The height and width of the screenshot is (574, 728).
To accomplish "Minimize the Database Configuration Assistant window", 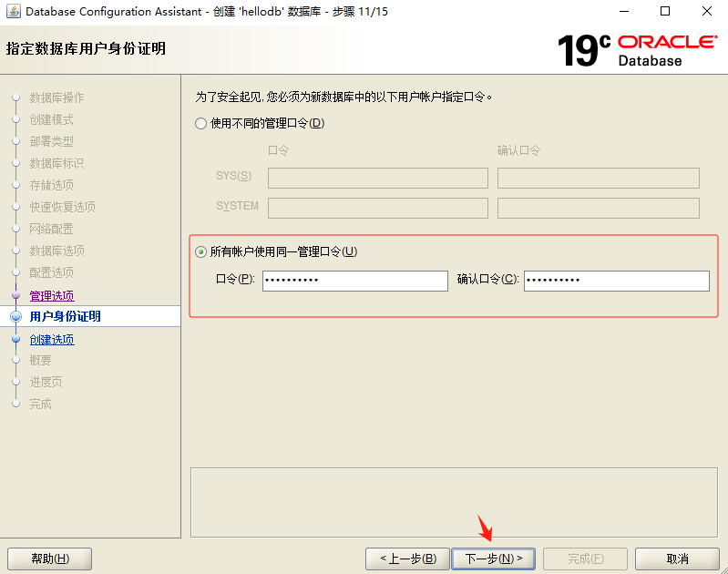I will (624, 11).
